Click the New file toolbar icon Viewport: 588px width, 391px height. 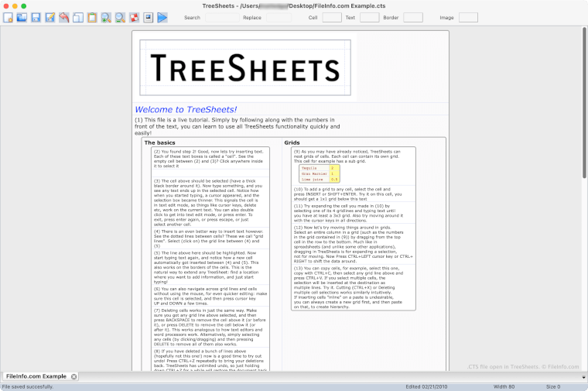coord(8,17)
